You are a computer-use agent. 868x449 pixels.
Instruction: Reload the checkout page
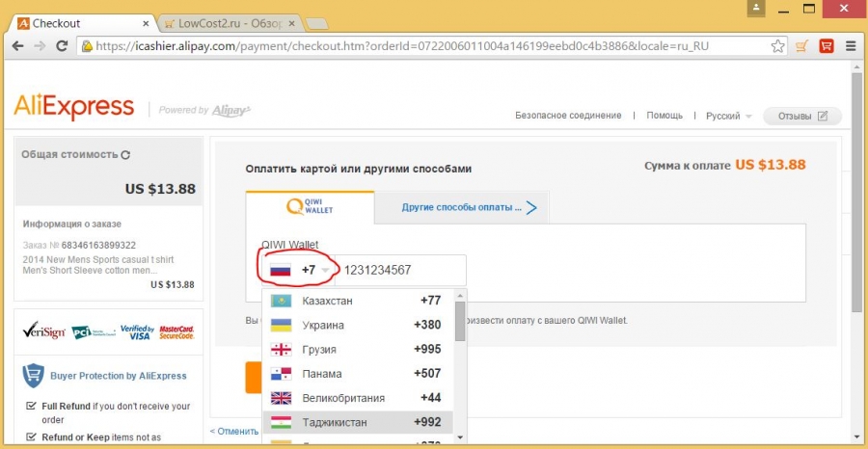point(62,46)
